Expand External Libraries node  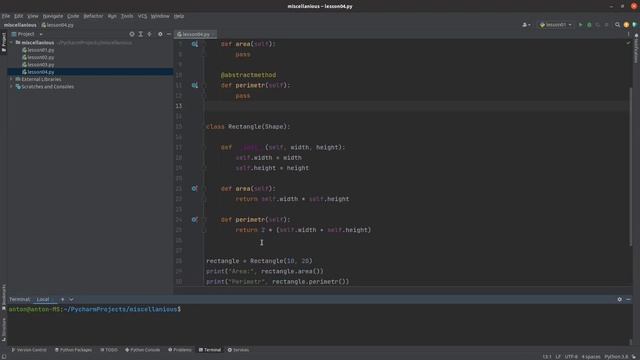pyautogui.click(x=11, y=79)
